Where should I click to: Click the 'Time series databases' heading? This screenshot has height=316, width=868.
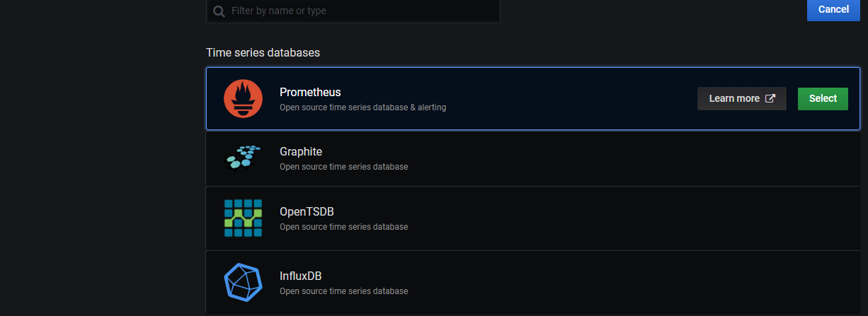(263, 52)
